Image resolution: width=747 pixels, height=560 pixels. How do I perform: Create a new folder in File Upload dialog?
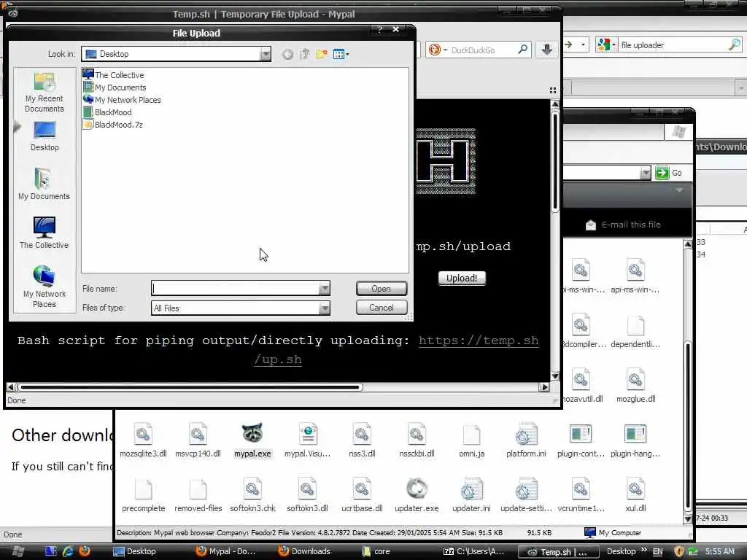tap(322, 54)
